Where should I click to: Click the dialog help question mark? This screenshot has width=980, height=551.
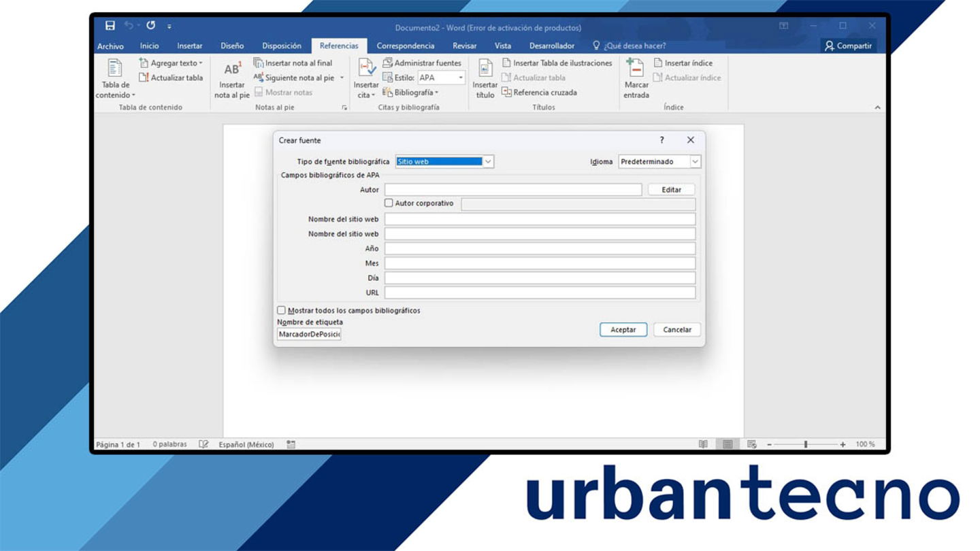coord(661,140)
